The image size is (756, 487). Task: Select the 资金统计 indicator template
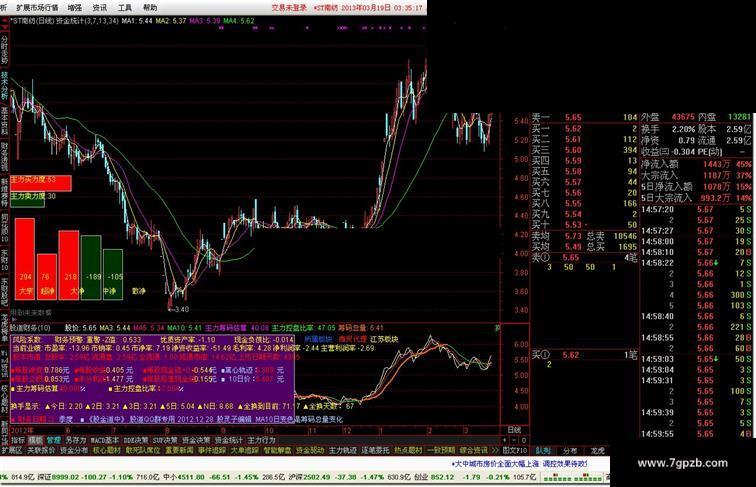229,440
